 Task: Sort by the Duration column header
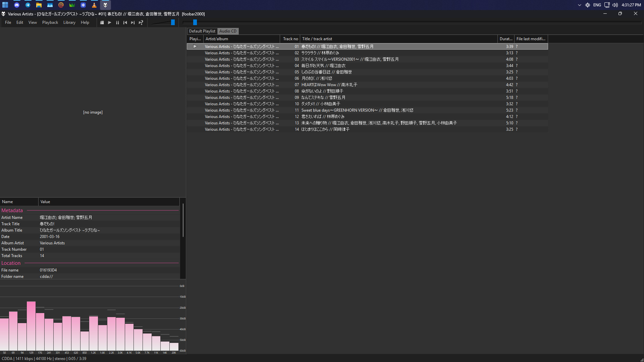[x=506, y=39]
